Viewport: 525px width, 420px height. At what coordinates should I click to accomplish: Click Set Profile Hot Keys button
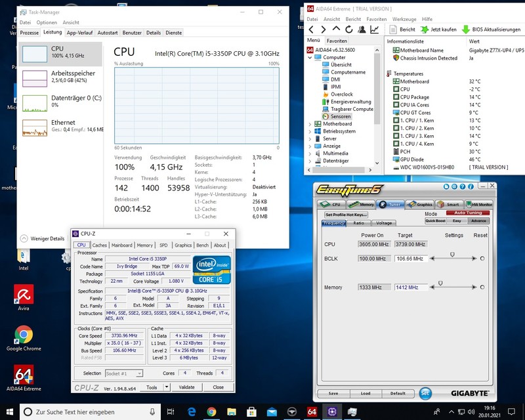click(x=346, y=215)
